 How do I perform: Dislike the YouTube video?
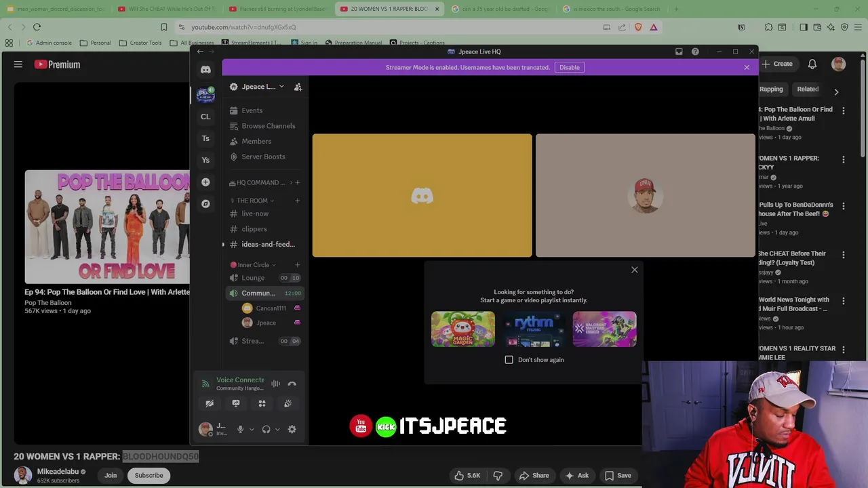coord(498,475)
